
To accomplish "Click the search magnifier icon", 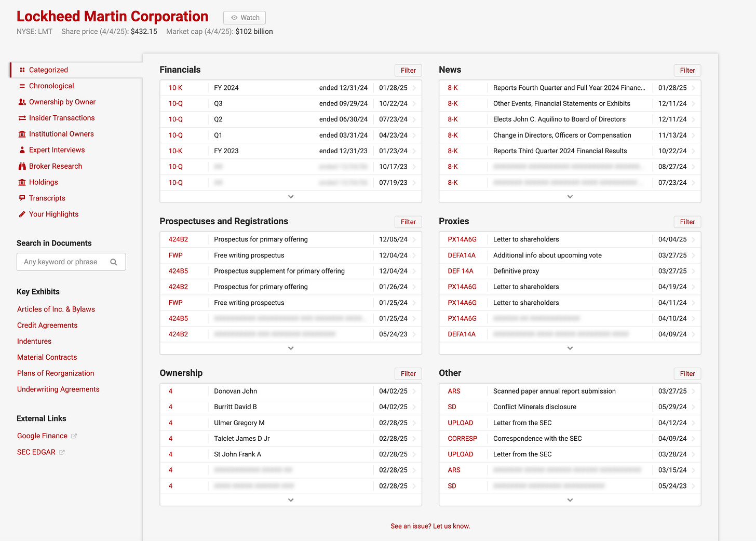I will point(114,262).
